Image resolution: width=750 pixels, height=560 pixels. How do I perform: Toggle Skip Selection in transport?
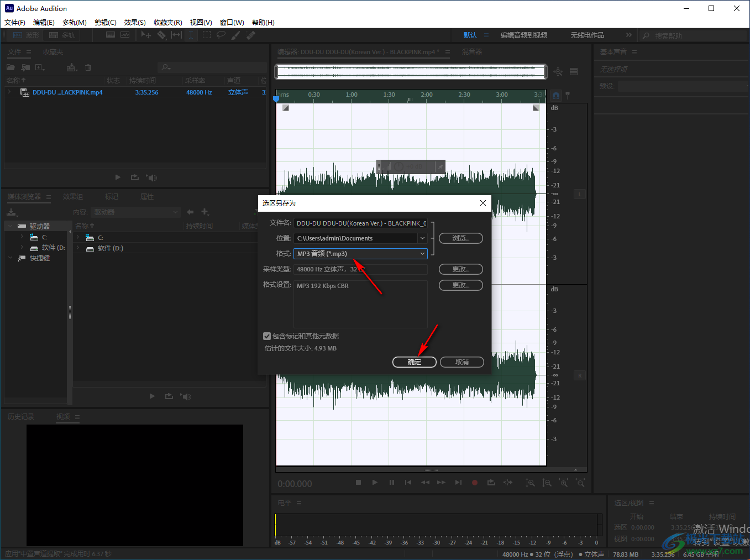(508, 483)
